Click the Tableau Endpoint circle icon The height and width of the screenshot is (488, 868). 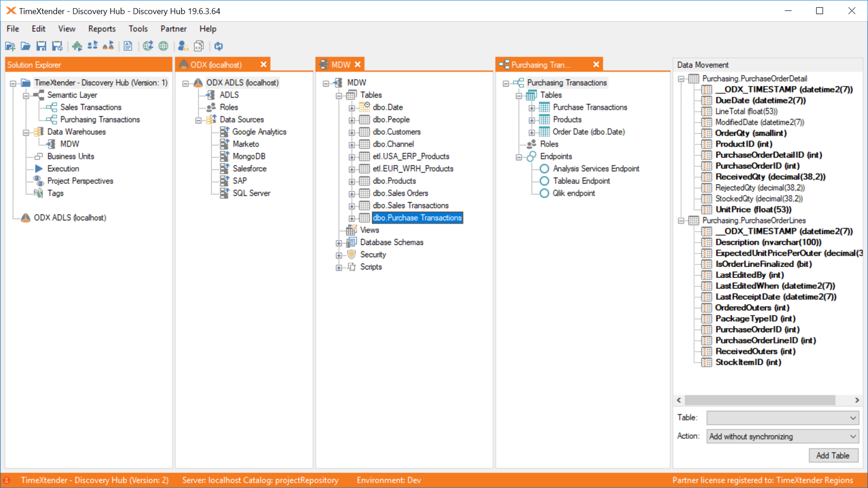pos(544,181)
